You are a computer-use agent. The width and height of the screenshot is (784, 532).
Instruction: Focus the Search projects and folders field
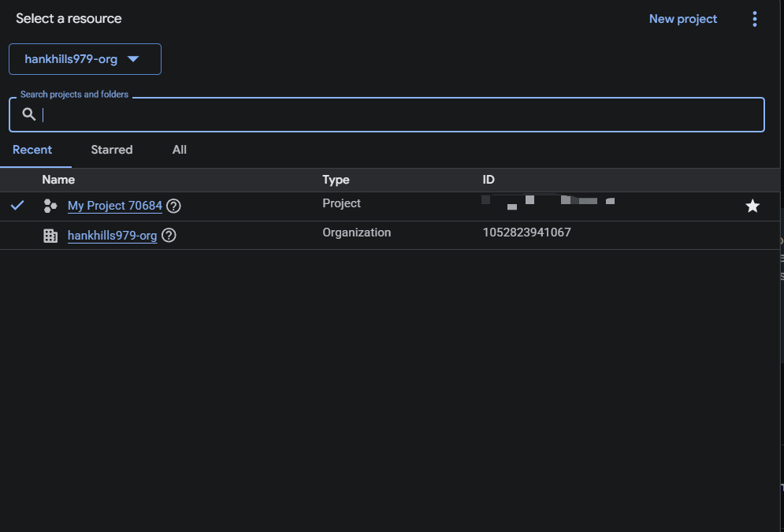coord(387,114)
